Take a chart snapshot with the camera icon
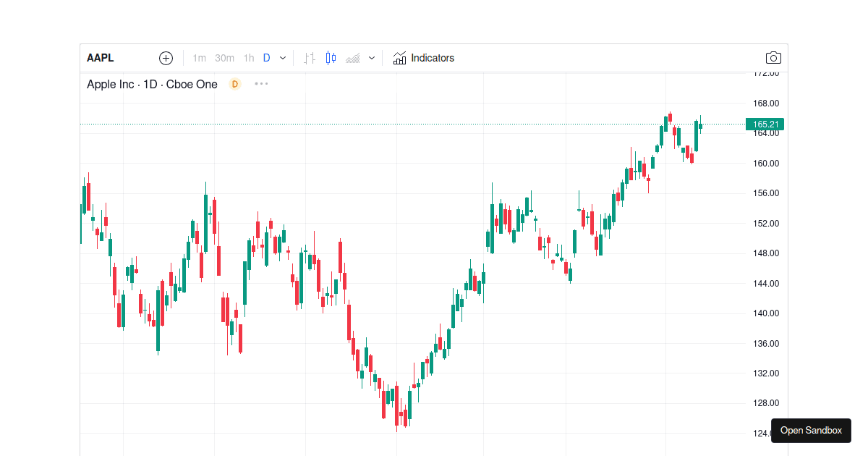 pos(773,58)
